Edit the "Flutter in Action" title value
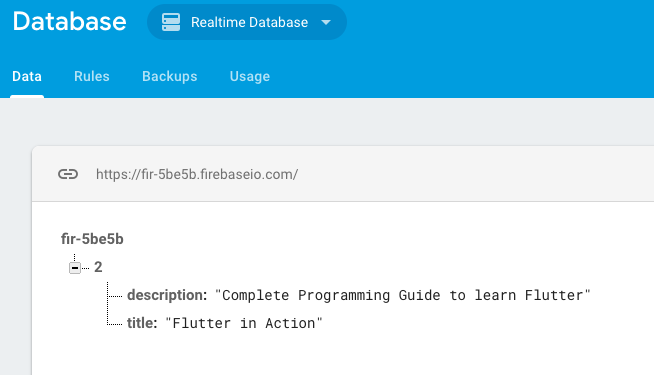 (244, 323)
